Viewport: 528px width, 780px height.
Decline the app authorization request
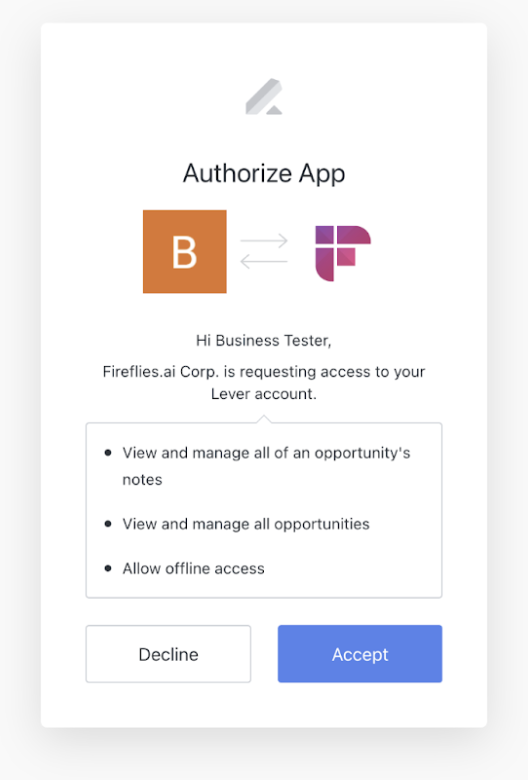(x=168, y=654)
